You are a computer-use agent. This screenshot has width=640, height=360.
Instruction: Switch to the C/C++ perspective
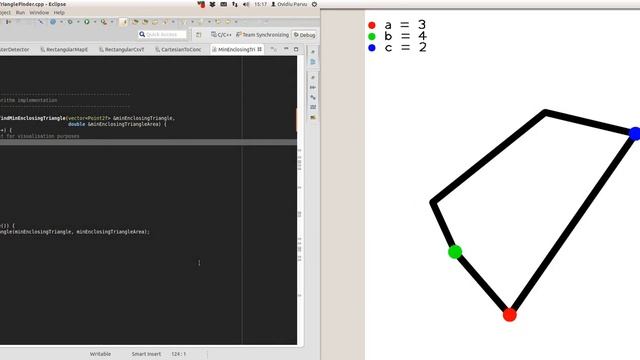click(221, 35)
